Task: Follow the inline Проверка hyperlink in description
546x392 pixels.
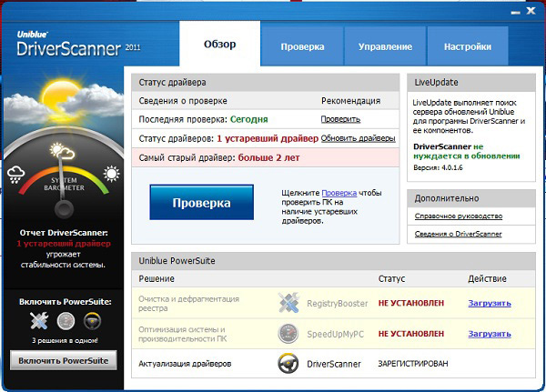Action: 339,193
